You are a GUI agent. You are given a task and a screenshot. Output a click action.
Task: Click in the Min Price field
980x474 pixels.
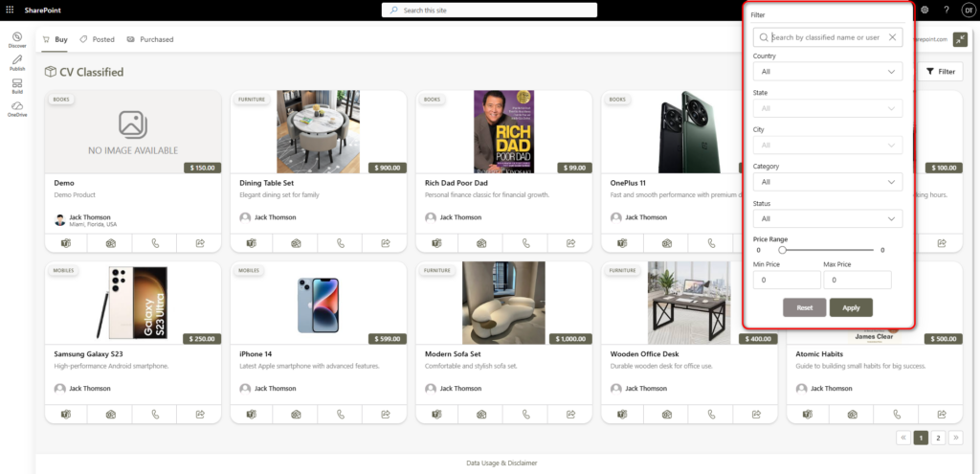(x=787, y=281)
